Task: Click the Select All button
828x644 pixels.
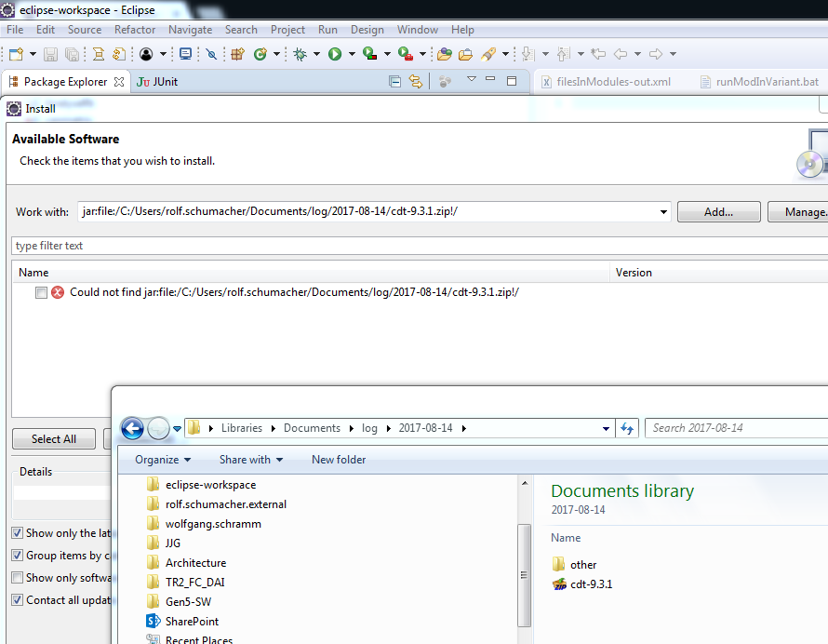Action: (x=54, y=439)
